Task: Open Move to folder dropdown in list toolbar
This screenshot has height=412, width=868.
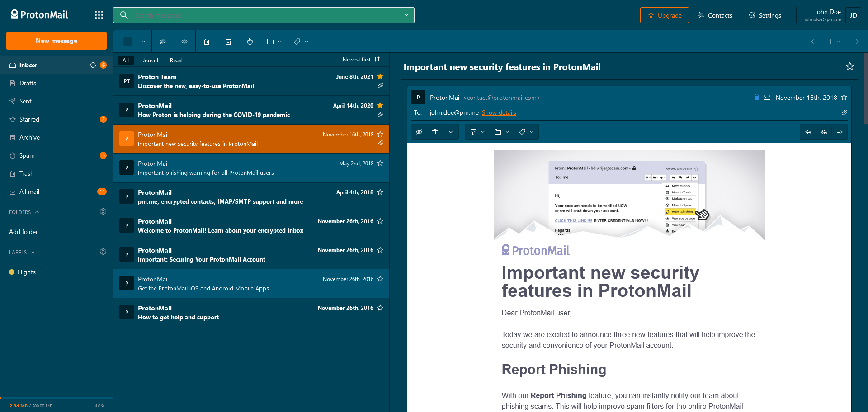Action: tap(274, 42)
